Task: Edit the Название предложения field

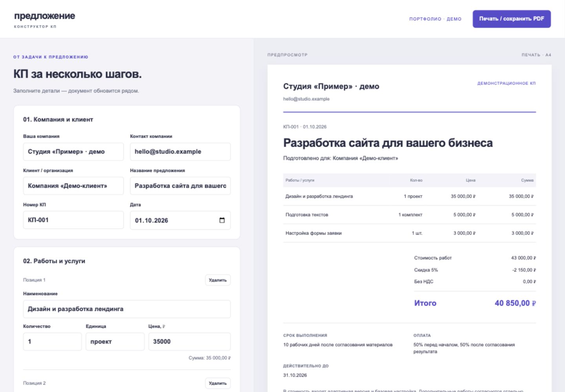Action: (180, 186)
